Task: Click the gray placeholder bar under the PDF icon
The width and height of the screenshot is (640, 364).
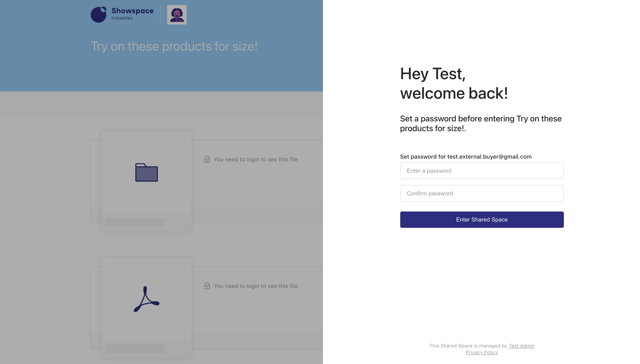Action: pos(135,349)
